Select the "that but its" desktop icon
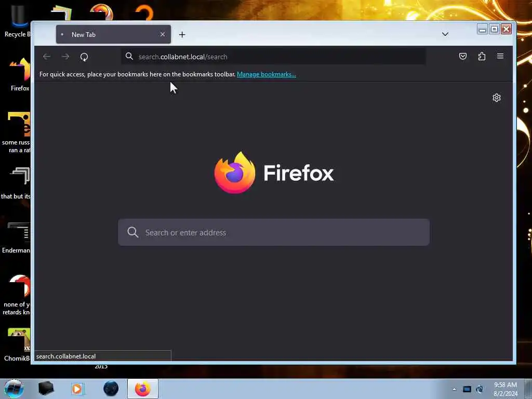 (x=16, y=183)
